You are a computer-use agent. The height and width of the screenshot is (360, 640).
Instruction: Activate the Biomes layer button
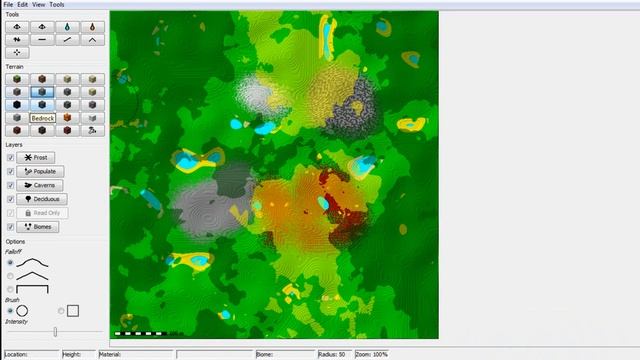click(x=38, y=227)
